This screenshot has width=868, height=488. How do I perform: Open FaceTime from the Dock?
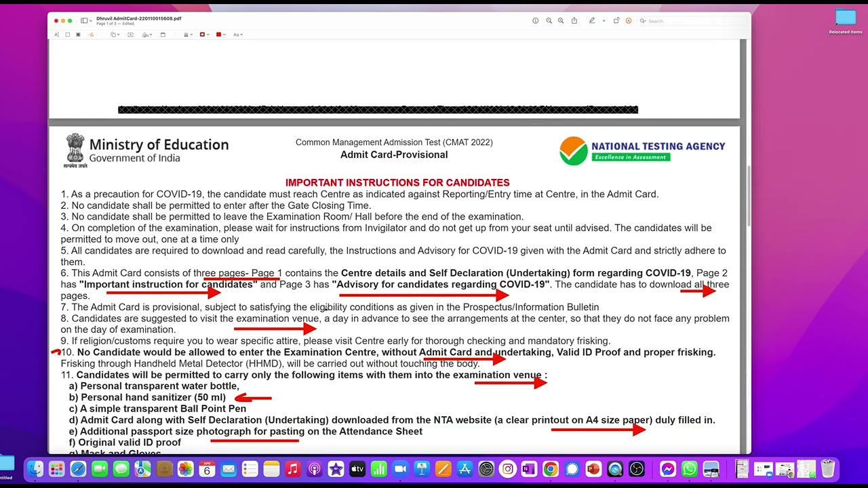tap(100, 469)
